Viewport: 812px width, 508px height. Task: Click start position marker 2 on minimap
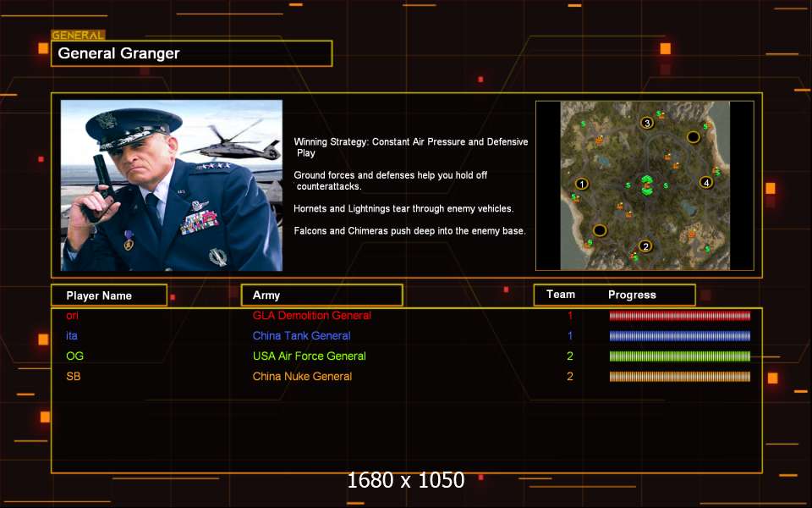pos(645,246)
